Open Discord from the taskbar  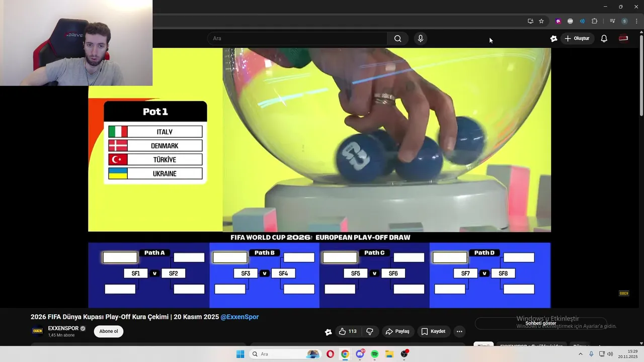tap(360, 354)
